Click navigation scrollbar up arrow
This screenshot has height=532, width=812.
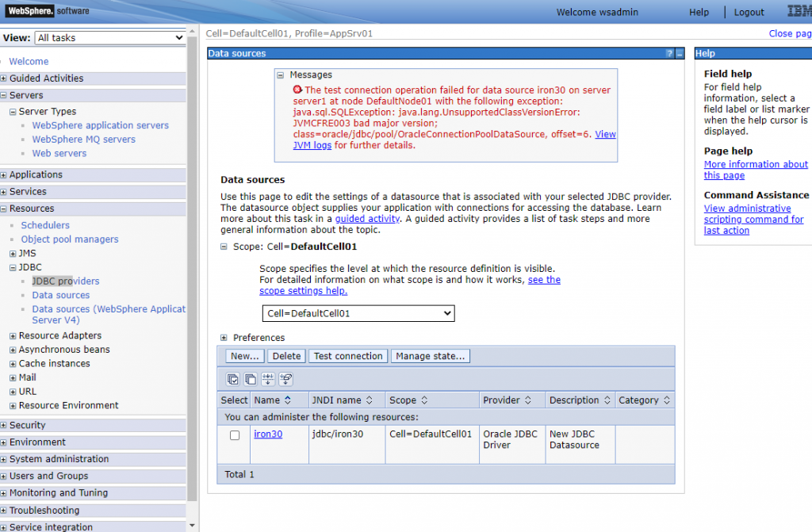[192, 31]
